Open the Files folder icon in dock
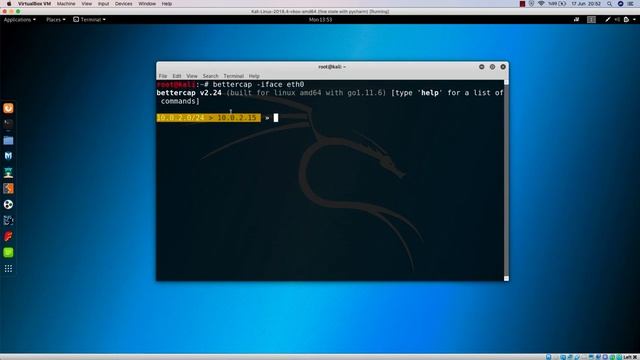 point(8,140)
